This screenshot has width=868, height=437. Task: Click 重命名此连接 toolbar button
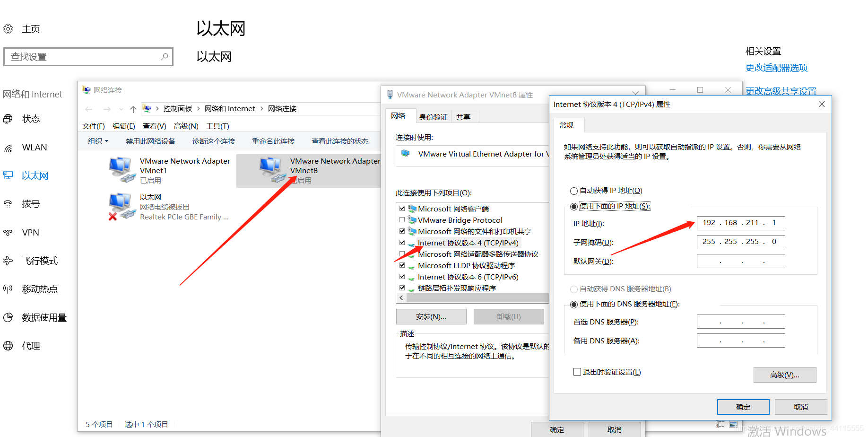[x=273, y=141]
